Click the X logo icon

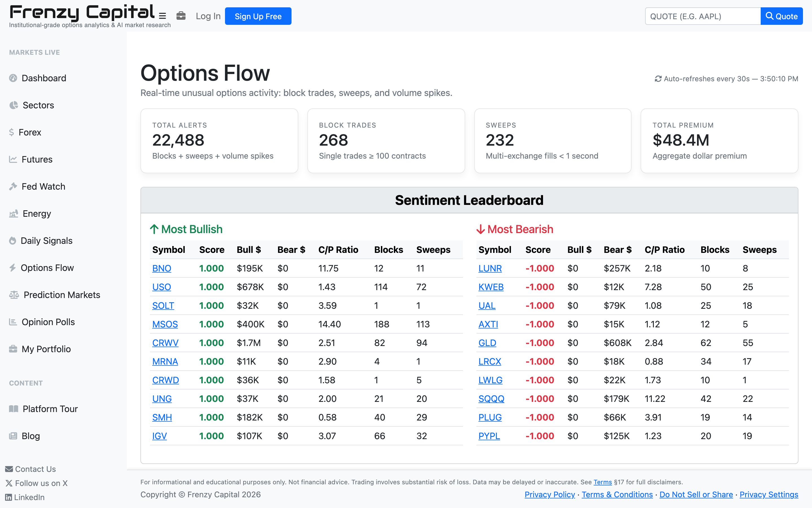point(9,483)
